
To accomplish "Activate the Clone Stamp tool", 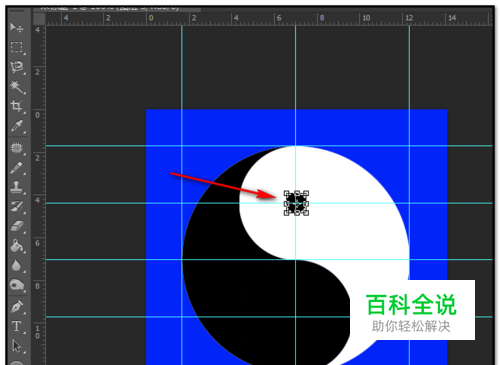I will pos(16,187).
